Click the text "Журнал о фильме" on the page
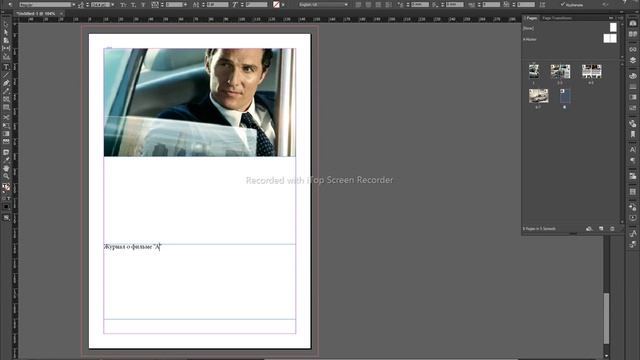 (127, 247)
